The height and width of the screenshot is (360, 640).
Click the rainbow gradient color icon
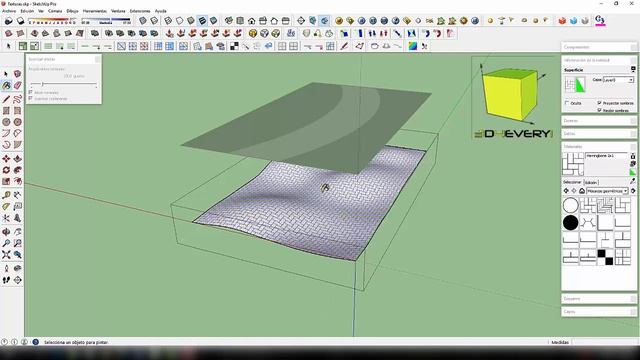[413, 46]
